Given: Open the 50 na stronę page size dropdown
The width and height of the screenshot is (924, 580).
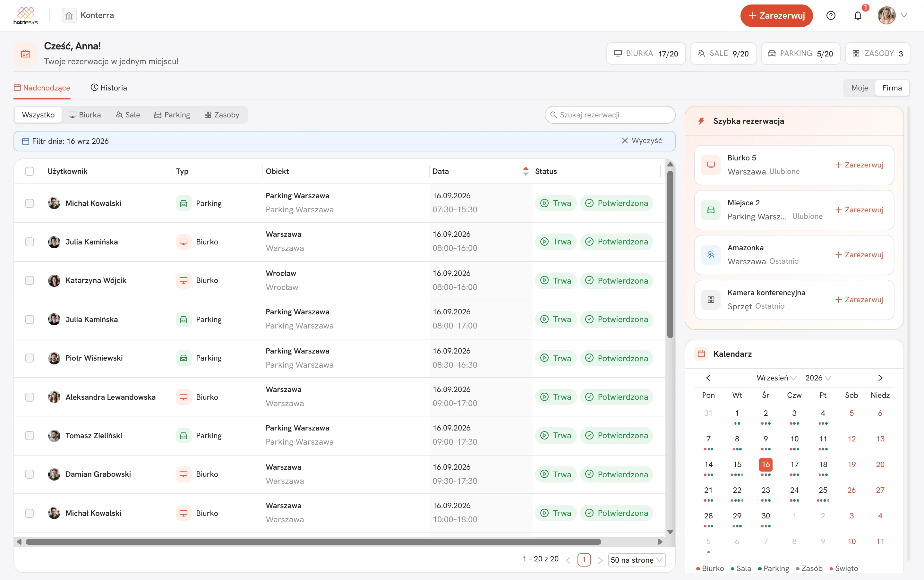Looking at the screenshot, I should (x=637, y=560).
